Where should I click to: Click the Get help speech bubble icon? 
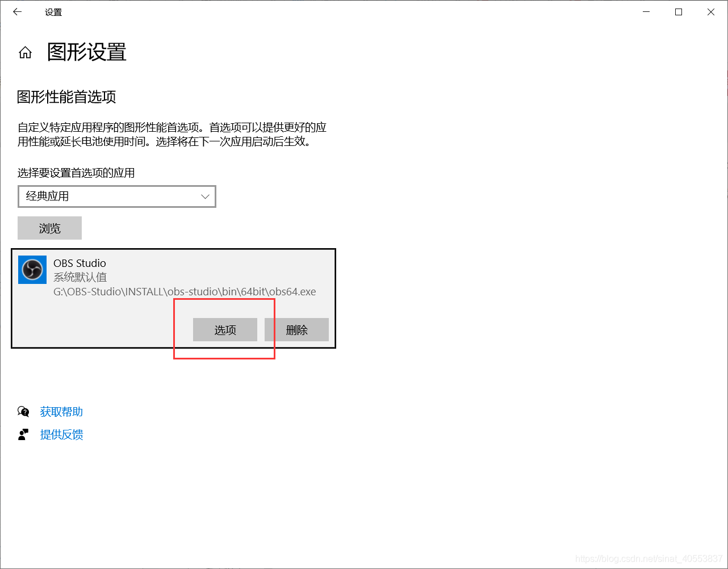click(23, 411)
